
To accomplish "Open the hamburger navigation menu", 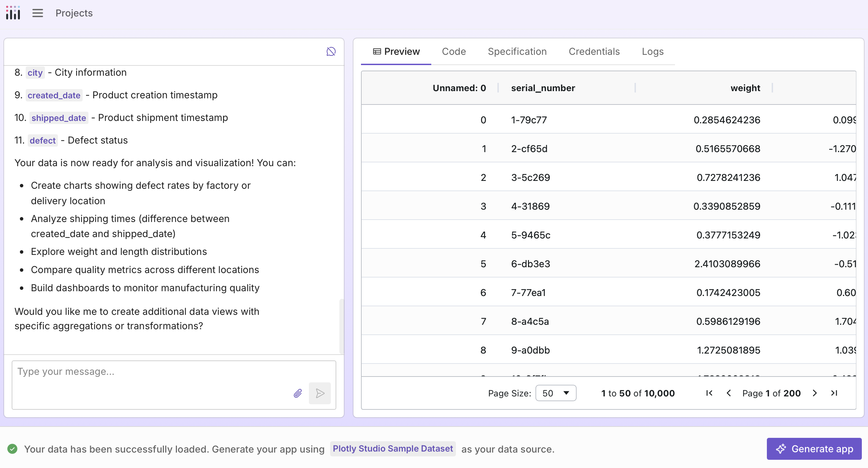I will click(x=37, y=13).
